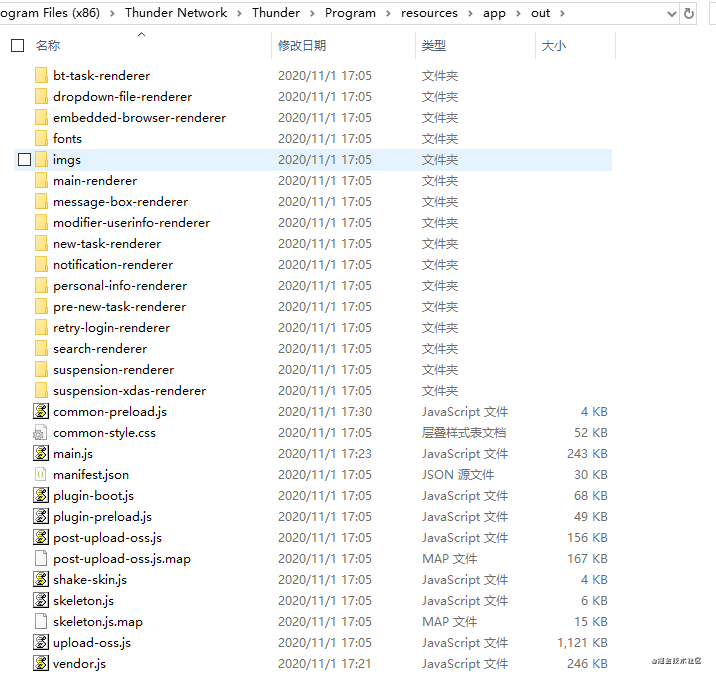716x678 pixels.
Task: Click the imgs folder icon
Action: point(41,159)
